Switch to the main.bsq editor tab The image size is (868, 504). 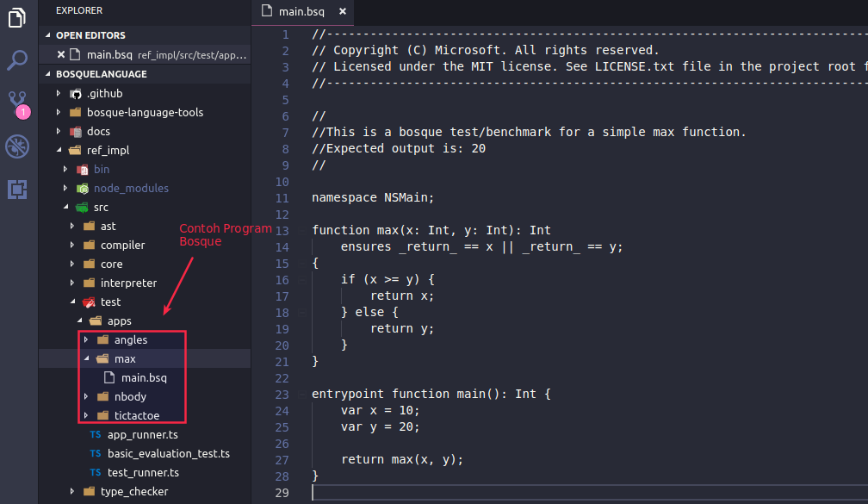point(303,12)
